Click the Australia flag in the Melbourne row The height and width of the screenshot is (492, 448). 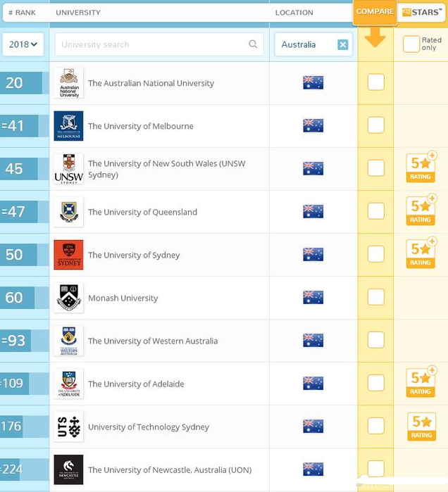313,125
